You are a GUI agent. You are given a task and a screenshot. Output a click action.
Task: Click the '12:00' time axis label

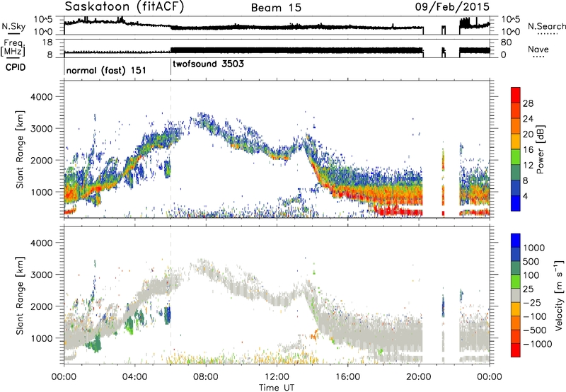(x=277, y=377)
